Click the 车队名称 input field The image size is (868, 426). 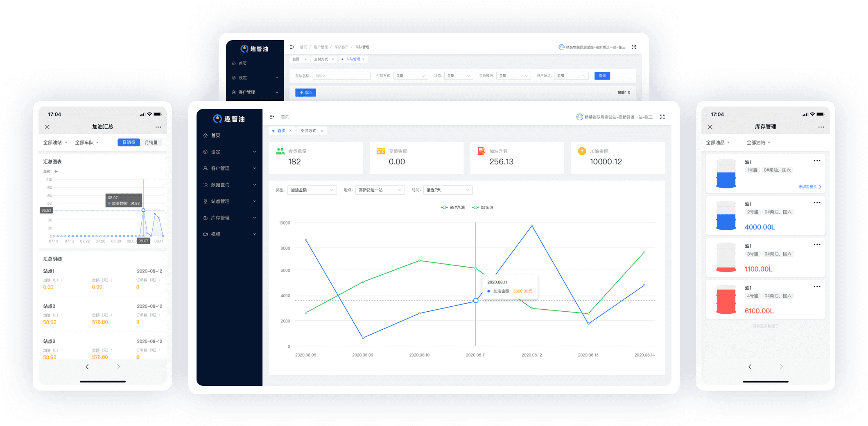(x=341, y=76)
